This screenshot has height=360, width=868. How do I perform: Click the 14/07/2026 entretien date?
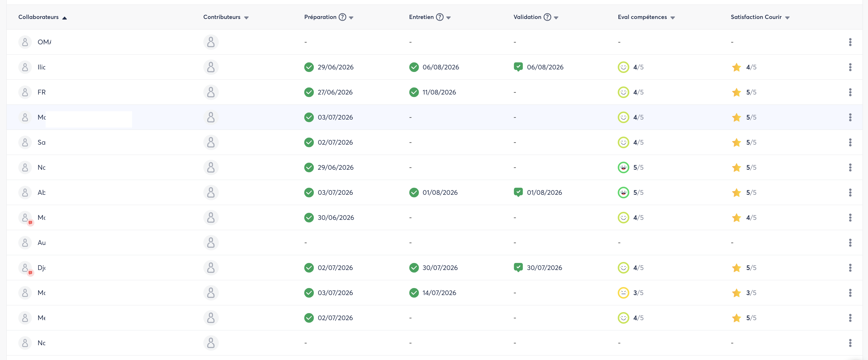(x=439, y=293)
